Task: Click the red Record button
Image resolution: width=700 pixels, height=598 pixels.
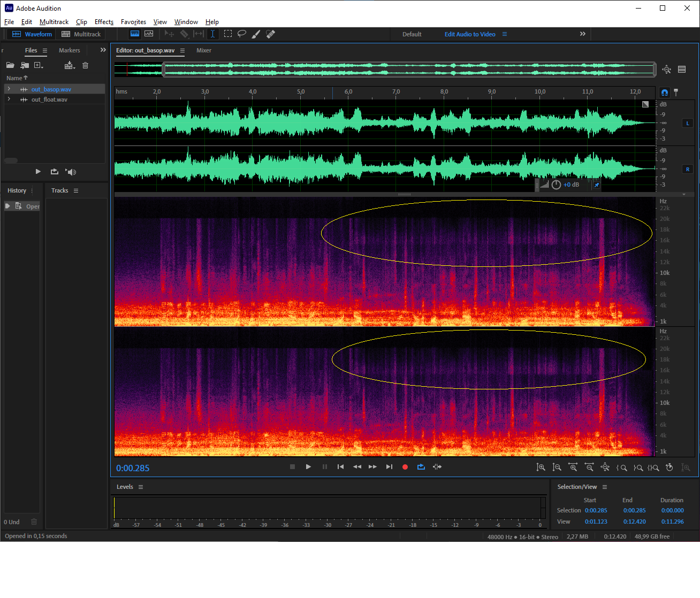Action: 405,467
